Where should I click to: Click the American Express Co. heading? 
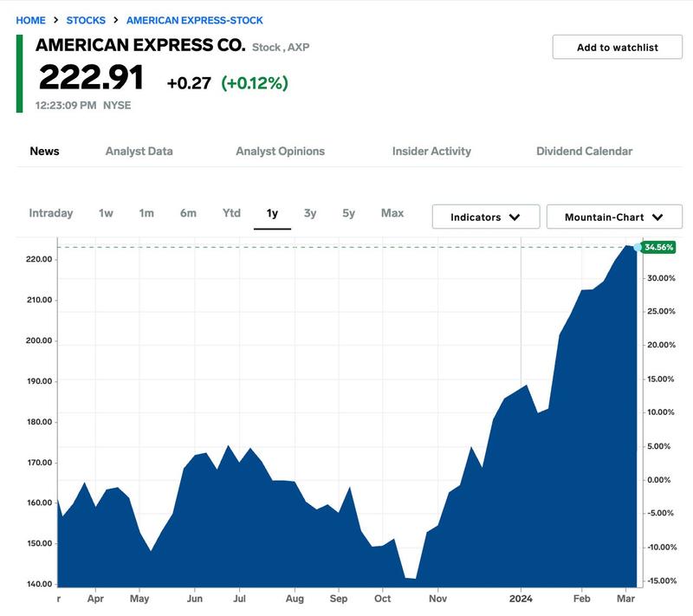coord(140,45)
